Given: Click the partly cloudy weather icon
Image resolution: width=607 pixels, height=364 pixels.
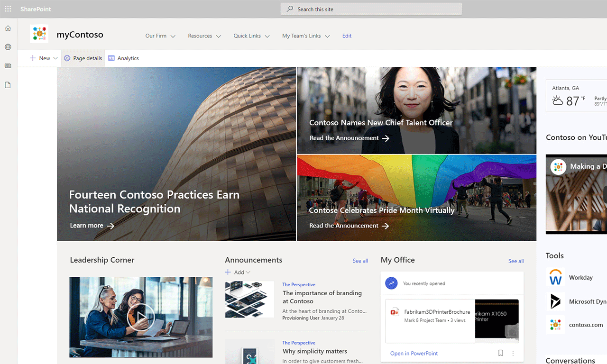Looking at the screenshot, I should click(x=558, y=100).
